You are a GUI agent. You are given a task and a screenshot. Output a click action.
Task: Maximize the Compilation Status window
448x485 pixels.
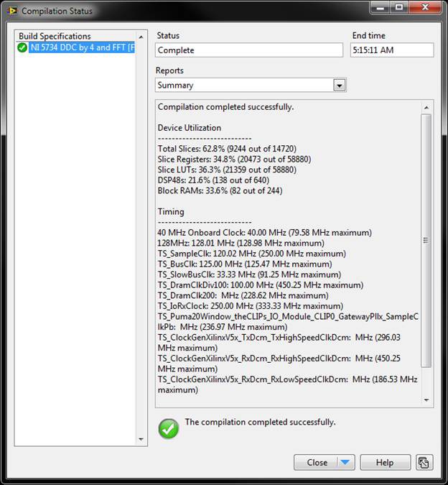point(399,7)
